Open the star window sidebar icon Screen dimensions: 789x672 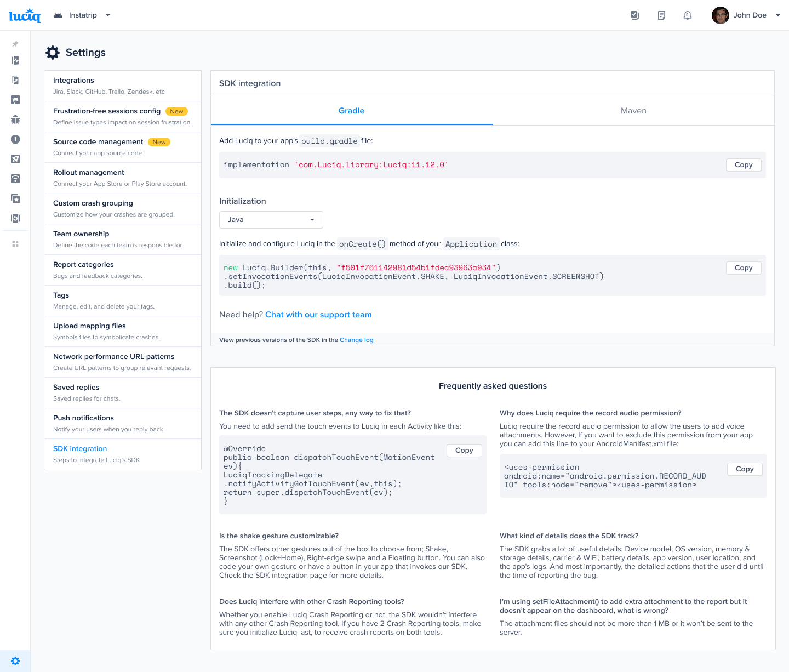pos(15,198)
